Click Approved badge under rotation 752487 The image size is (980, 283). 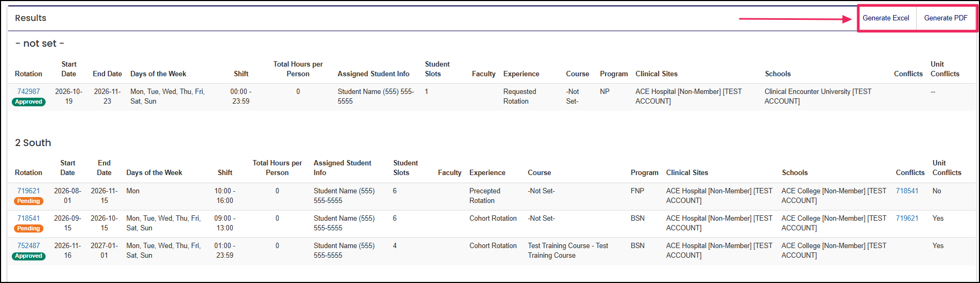click(x=28, y=256)
